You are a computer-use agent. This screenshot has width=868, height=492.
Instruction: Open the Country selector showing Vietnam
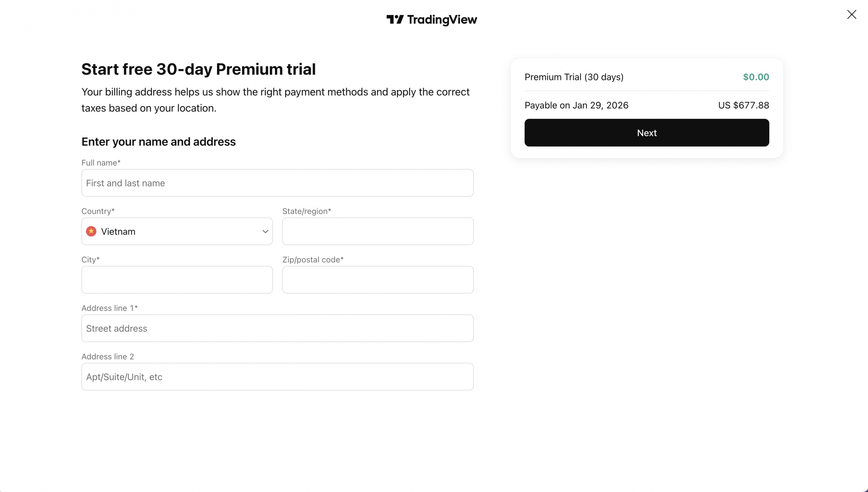pyautogui.click(x=176, y=231)
